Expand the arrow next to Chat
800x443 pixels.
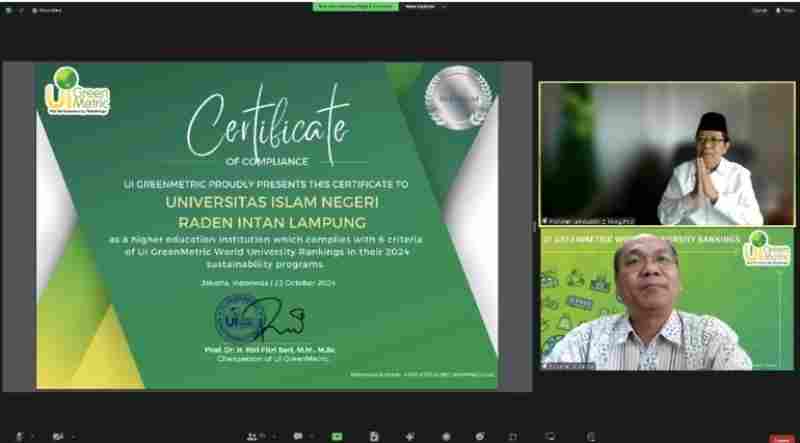pos(312,436)
